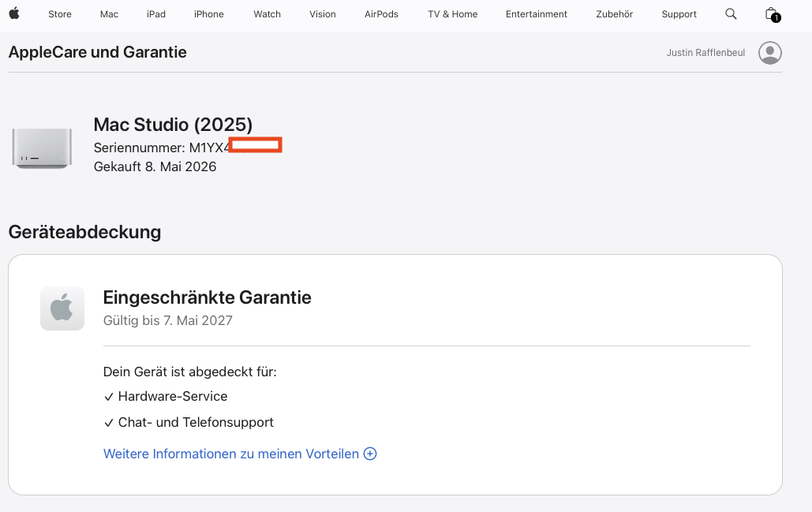Open the Entertainment menu
812x512 pixels.
coord(537,14)
